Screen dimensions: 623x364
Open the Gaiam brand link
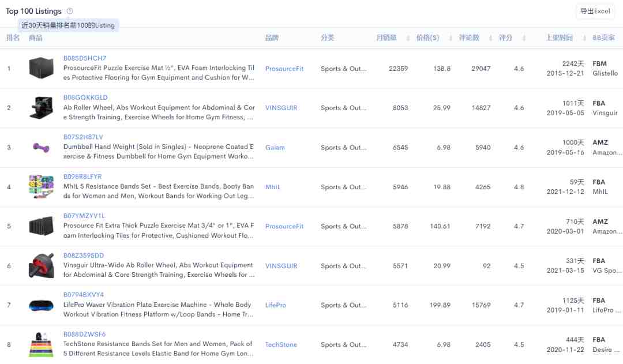pos(275,148)
